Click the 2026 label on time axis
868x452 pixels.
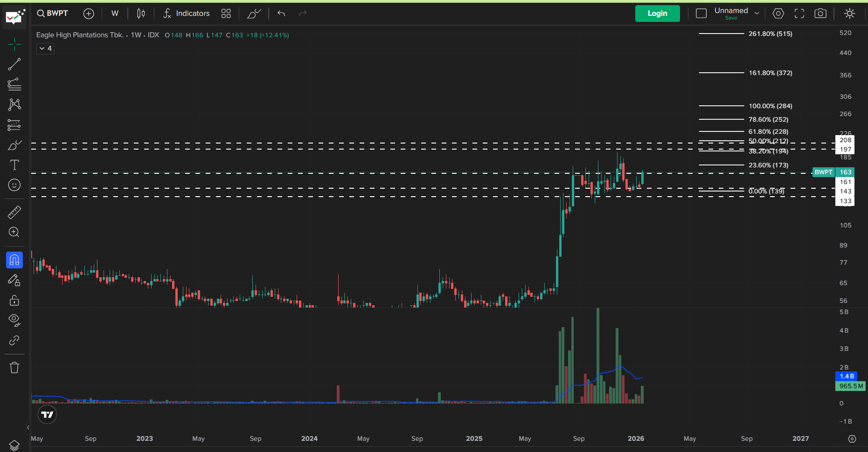click(636, 438)
